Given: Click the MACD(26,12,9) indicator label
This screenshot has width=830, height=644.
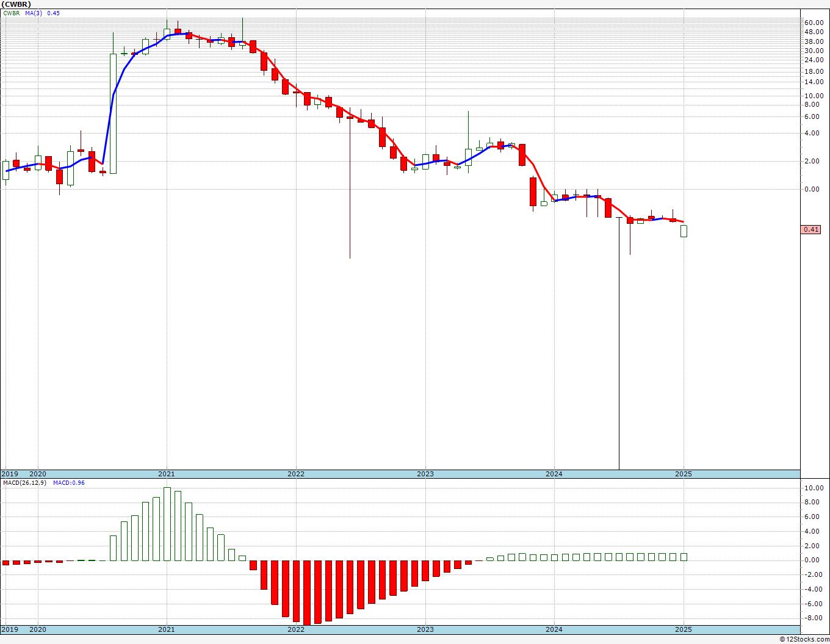Looking at the screenshot, I should tap(24, 483).
